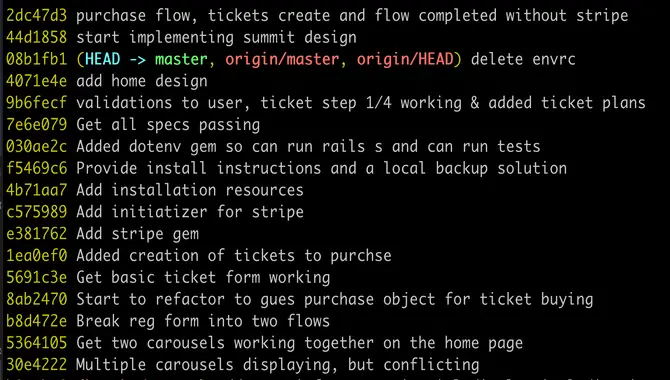Click commit hash 08b1fb1
670x380 pixels.
[37, 59]
